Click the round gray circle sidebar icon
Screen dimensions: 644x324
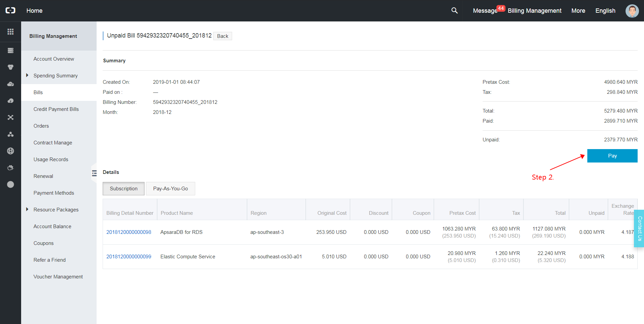[x=10, y=184]
